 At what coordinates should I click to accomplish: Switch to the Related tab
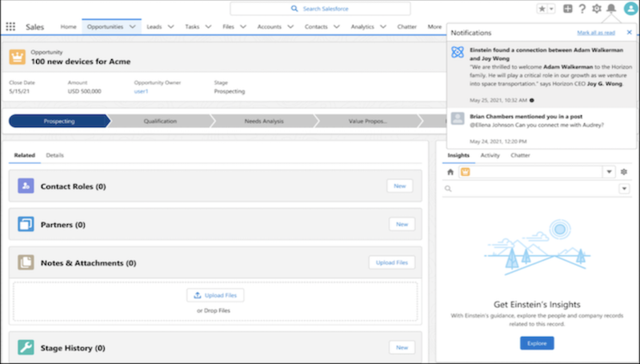[x=25, y=155]
